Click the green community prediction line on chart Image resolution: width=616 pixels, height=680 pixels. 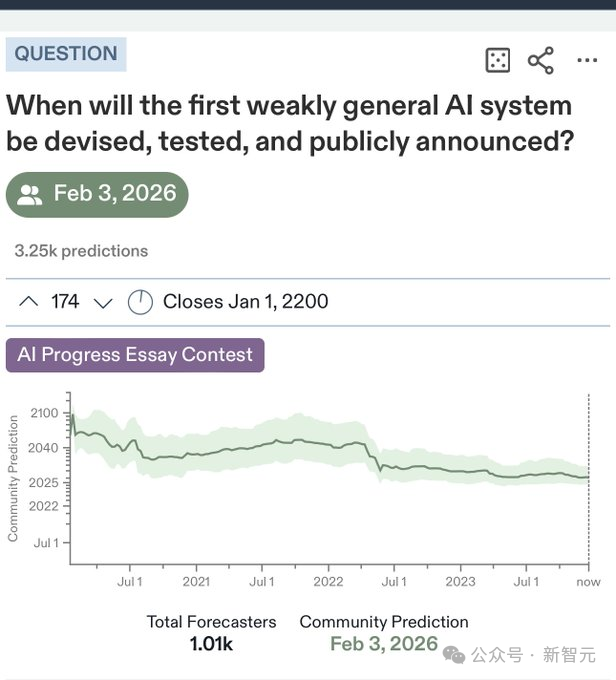coord(300,441)
